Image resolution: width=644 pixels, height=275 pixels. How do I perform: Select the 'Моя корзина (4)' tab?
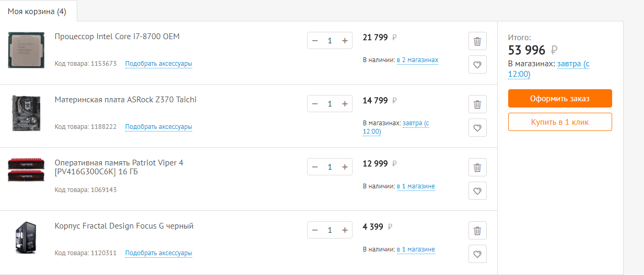pos(37,11)
